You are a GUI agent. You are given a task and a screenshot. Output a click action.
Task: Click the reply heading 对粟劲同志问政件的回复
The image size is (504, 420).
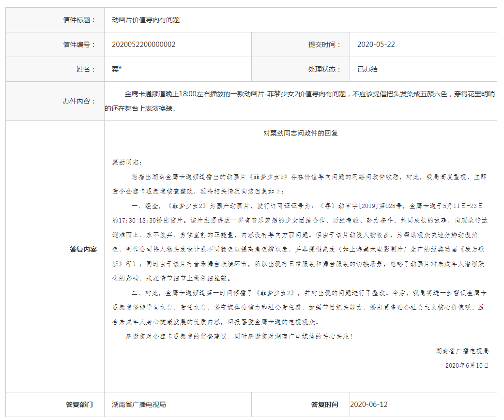pyautogui.click(x=301, y=133)
